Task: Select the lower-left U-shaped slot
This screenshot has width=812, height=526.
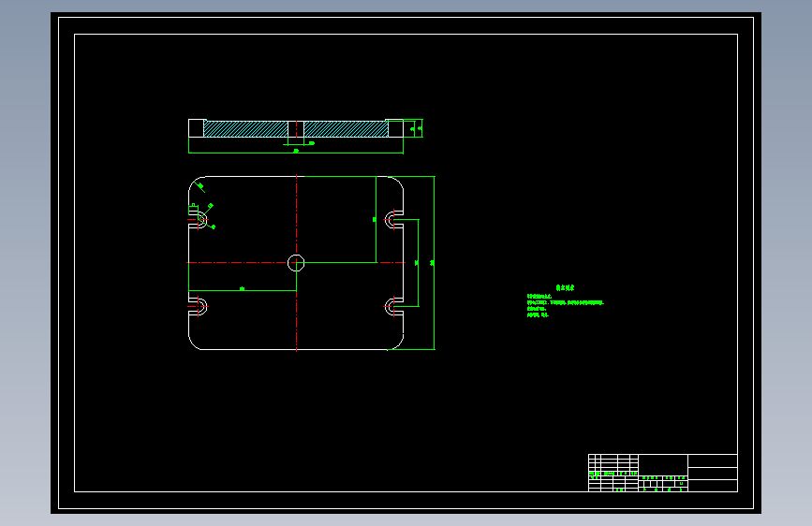Action: (199, 306)
